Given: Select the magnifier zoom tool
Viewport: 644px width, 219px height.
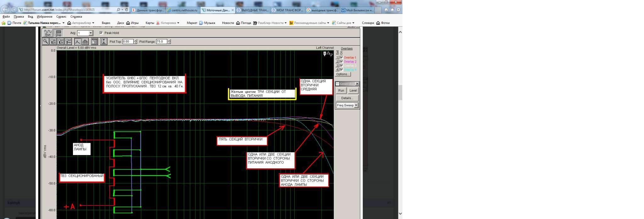Looking at the screenshot, I should tap(46, 42).
